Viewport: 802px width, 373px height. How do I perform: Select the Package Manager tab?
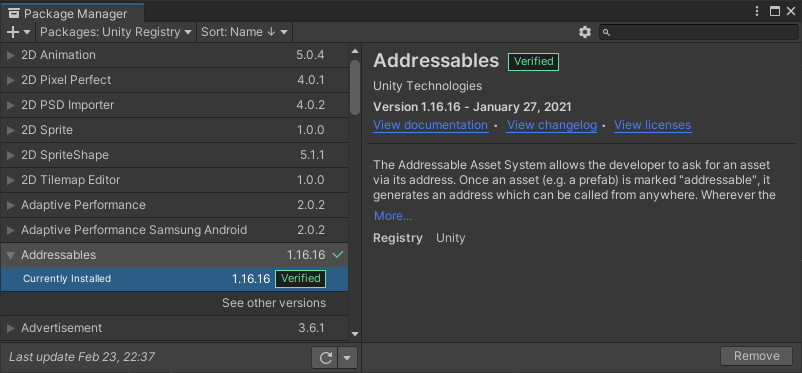[x=72, y=13]
